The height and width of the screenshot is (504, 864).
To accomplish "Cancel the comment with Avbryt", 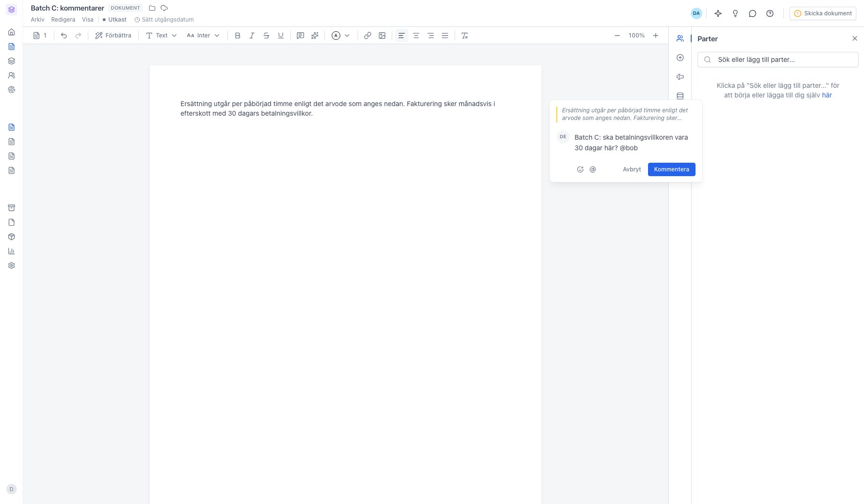I will (x=632, y=169).
